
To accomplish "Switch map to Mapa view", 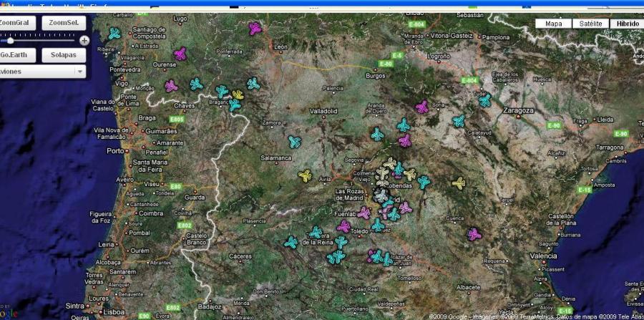I will tap(553, 24).
